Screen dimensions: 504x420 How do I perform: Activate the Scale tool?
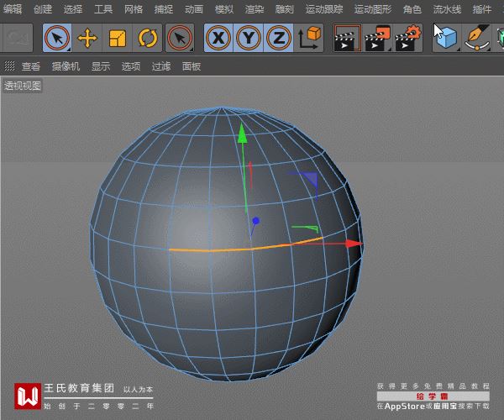(x=118, y=38)
